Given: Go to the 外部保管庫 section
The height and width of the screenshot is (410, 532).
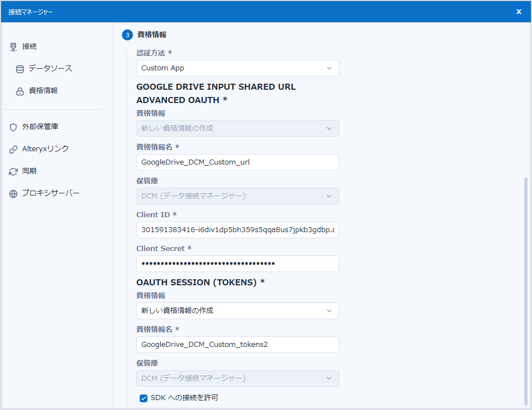Looking at the screenshot, I should click(x=40, y=127).
